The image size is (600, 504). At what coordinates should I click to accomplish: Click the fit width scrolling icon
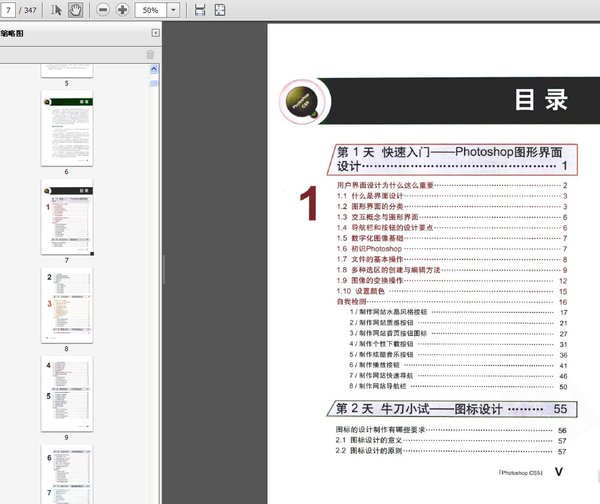(x=200, y=10)
